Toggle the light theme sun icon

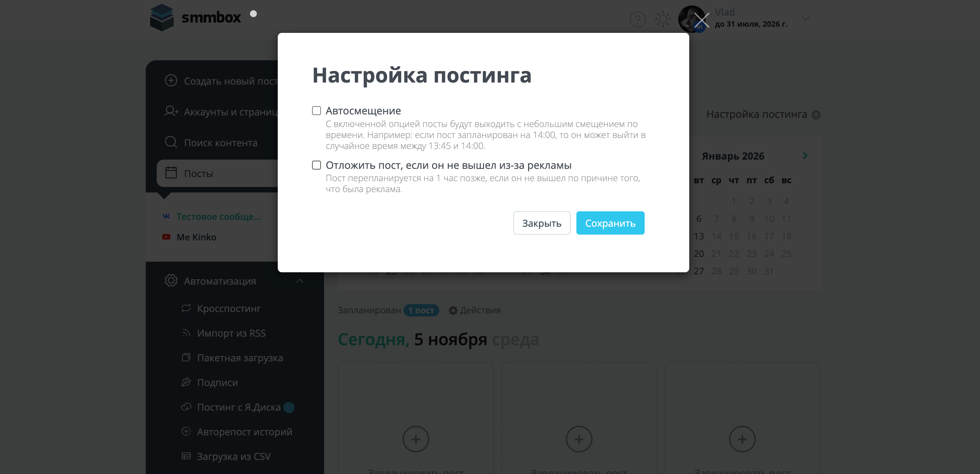663,19
